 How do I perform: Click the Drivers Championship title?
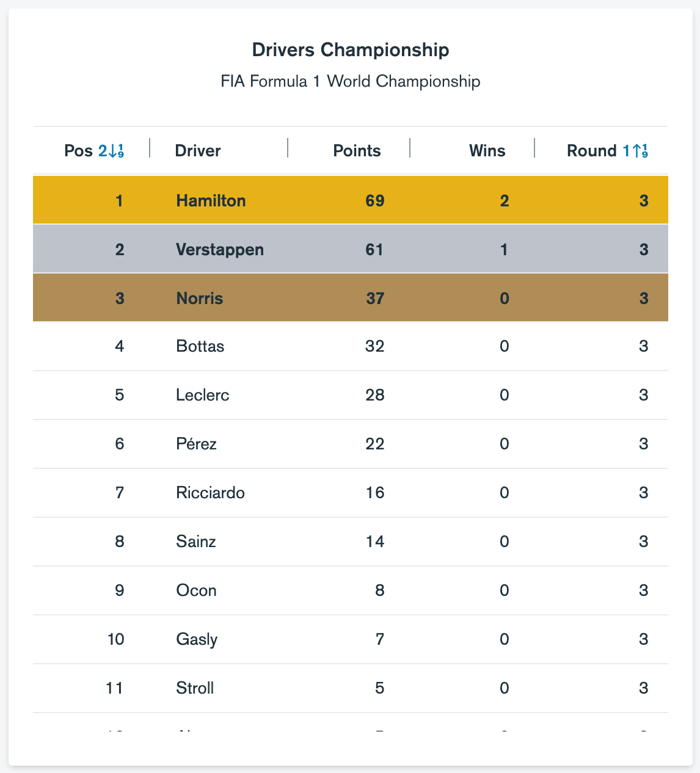tap(350, 50)
